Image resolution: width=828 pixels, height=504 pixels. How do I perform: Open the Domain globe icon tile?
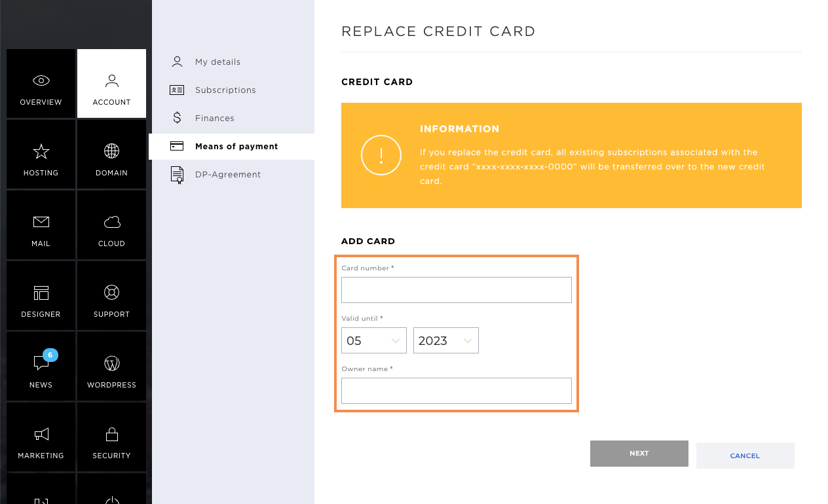click(x=111, y=154)
